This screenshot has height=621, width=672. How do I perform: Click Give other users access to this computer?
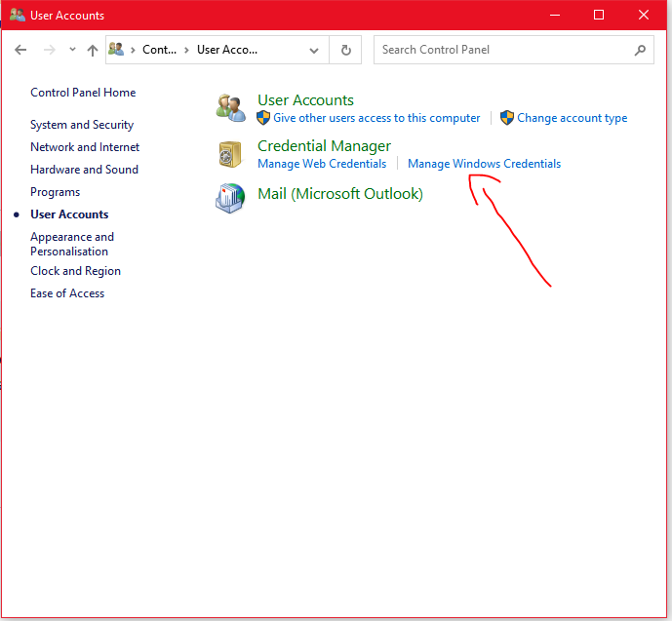tap(376, 118)
